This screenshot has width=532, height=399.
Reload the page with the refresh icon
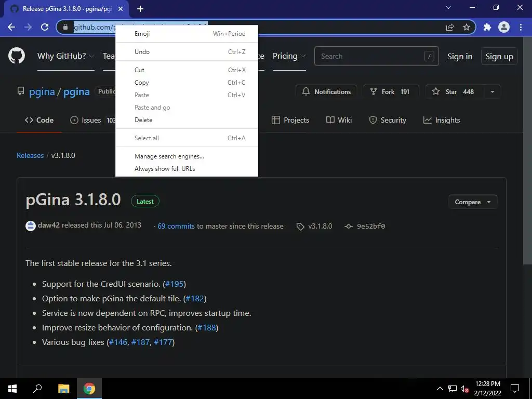(x=45, y=27)
